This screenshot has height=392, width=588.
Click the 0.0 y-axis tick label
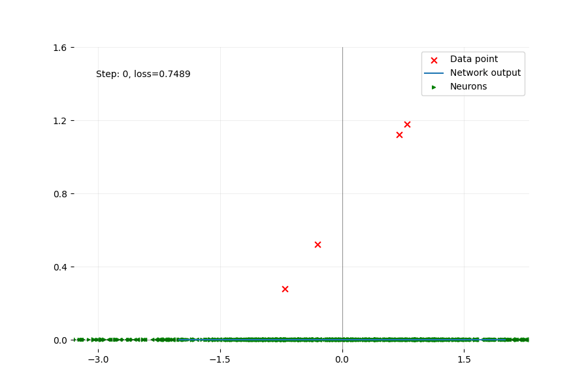[60, 340]
